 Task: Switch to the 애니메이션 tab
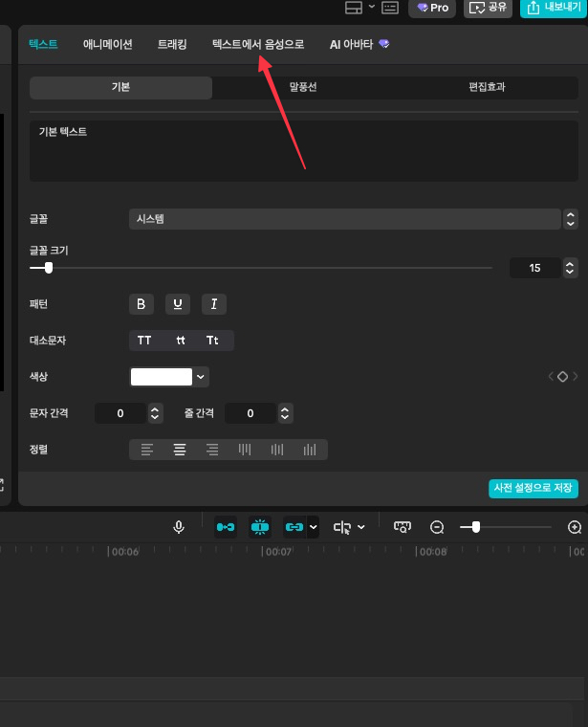point(107,44)
